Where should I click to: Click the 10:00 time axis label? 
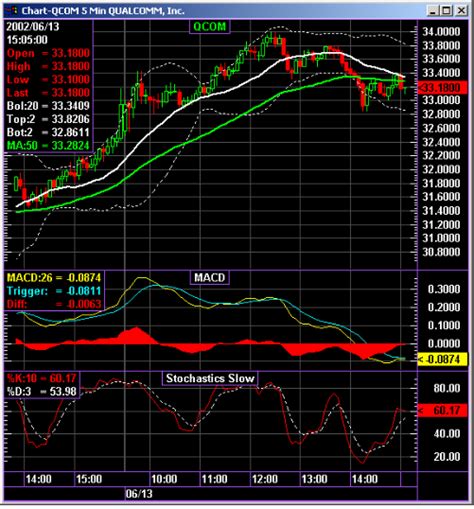(x=164, y=479)
